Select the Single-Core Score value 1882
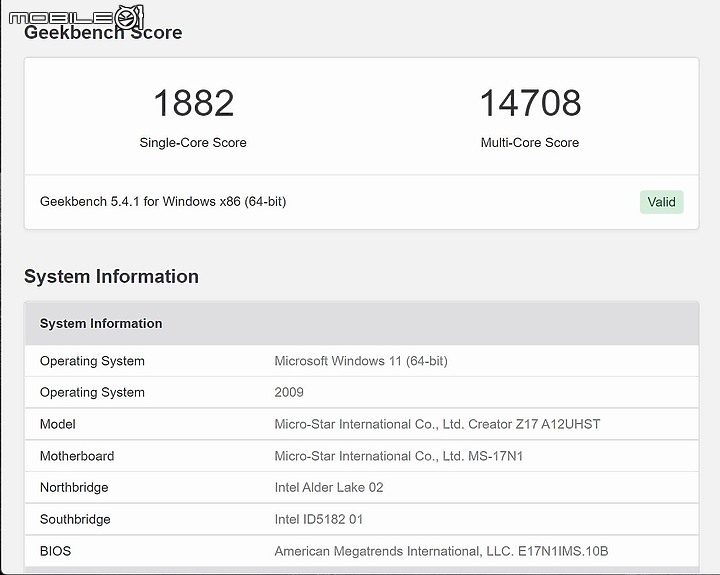This screenshot has height=575, width=720. [193, 103]
